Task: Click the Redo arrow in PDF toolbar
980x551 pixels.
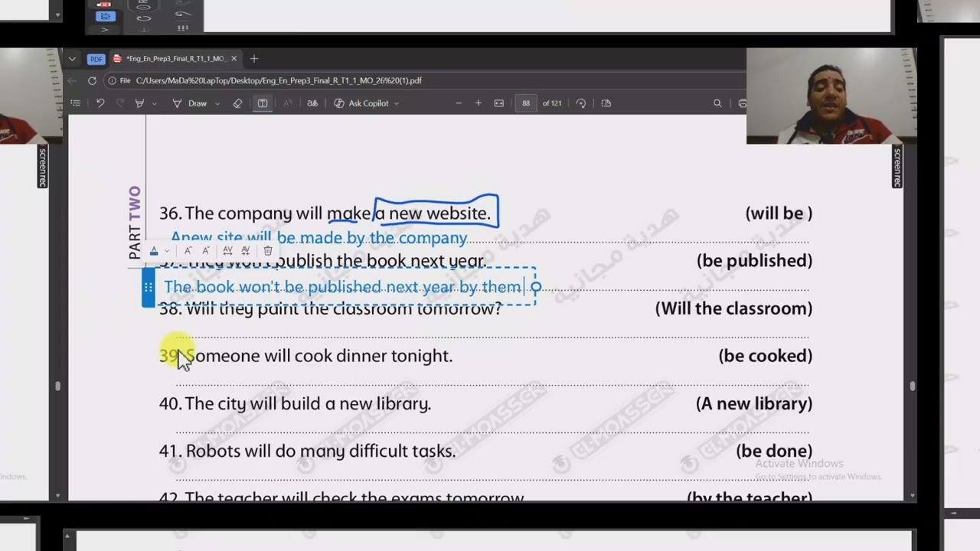Action: point(120,103)
